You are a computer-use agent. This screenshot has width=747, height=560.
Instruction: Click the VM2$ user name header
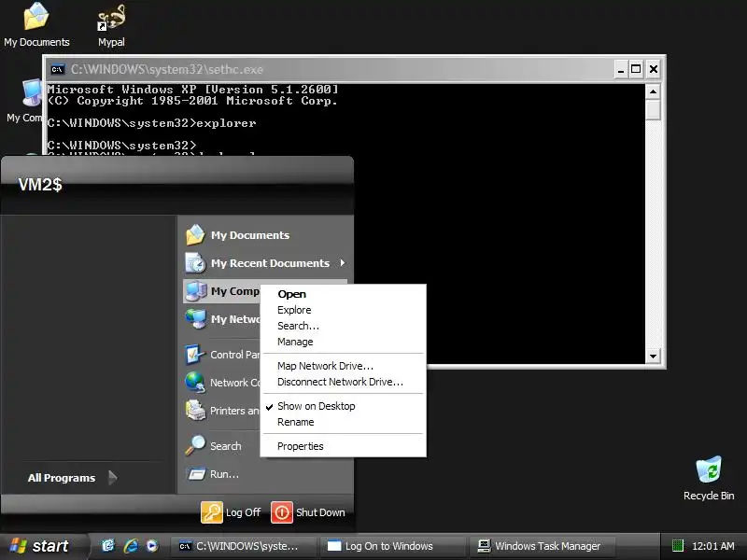click(x=40, y=184)
